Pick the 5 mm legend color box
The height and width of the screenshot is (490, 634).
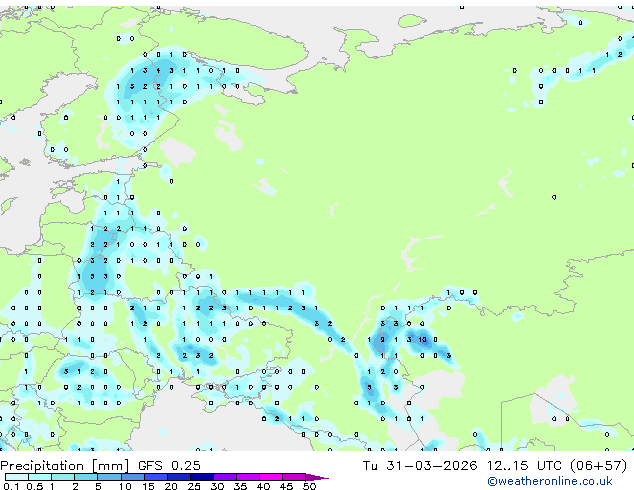click(109, 477)
